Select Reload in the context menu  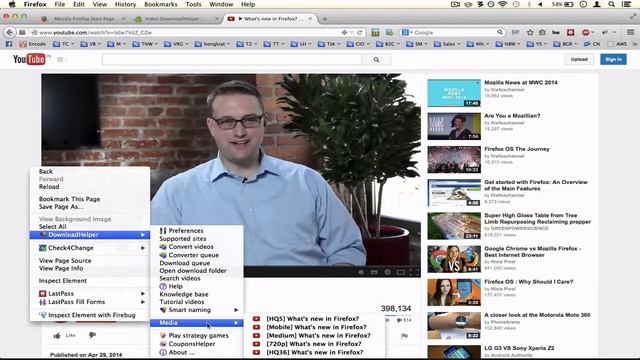[x=90, y=187]
